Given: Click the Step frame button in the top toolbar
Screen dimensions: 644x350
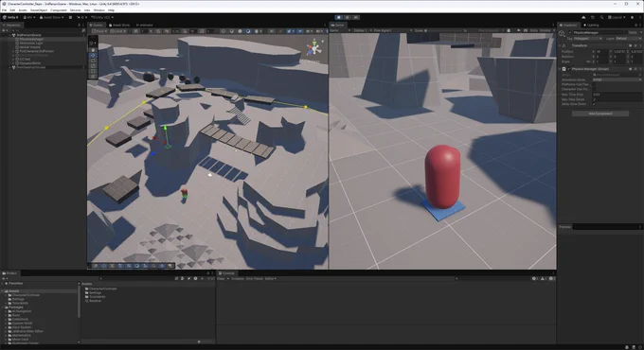Looking at the screenshot, I should [356, 17].
